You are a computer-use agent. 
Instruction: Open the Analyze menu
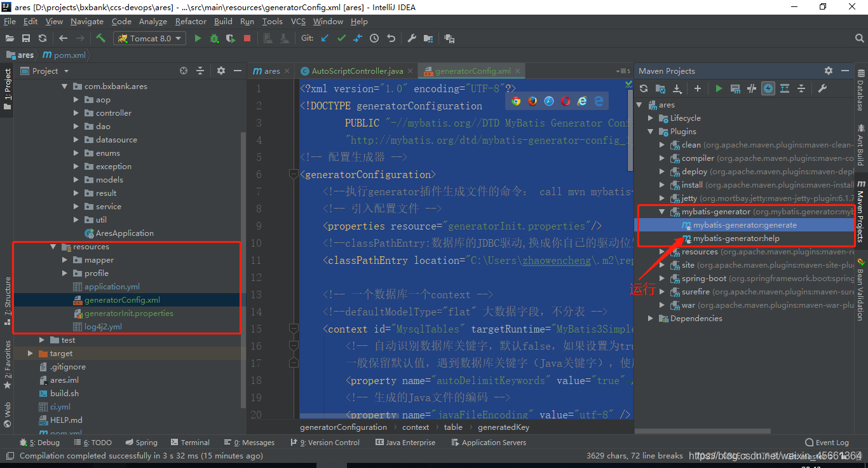coord(153,21)
